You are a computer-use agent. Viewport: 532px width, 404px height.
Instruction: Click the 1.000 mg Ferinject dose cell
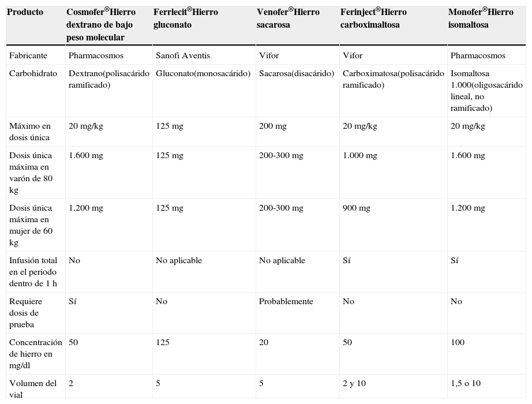click(360, 156)
